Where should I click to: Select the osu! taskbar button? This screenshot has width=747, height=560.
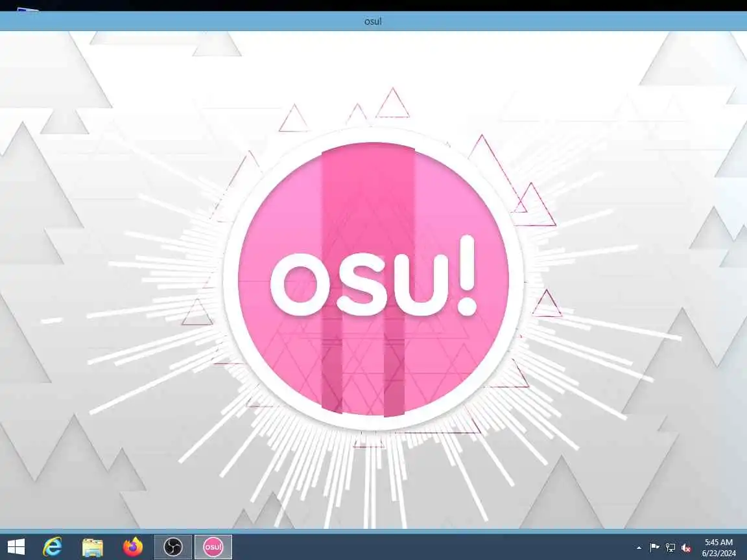213,546
